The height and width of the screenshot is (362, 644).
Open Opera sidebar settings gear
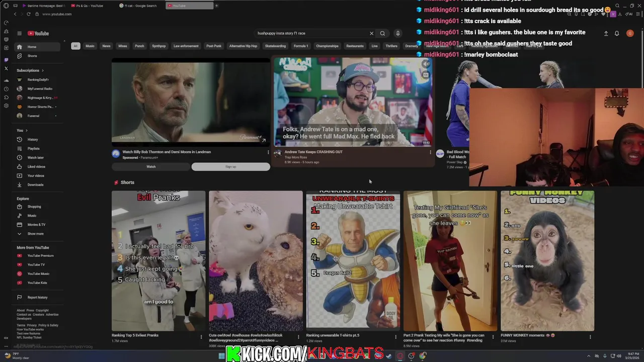pos(6,106)
